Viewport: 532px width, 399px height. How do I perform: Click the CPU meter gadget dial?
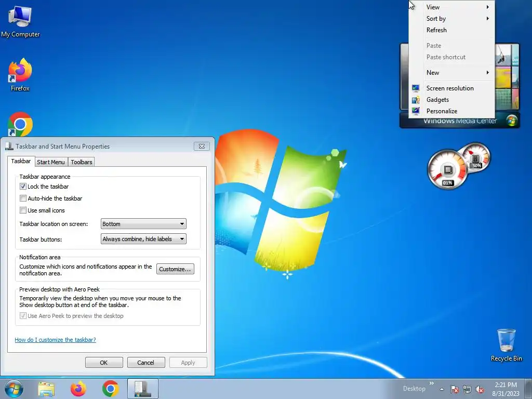click(447, 169)
